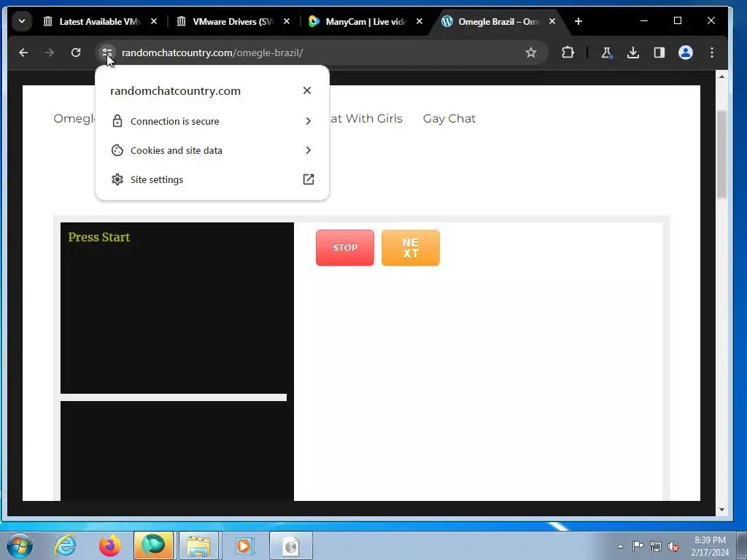Open ManyCam taskbar icon
The image size is (747, 560).
pos(153,545)
